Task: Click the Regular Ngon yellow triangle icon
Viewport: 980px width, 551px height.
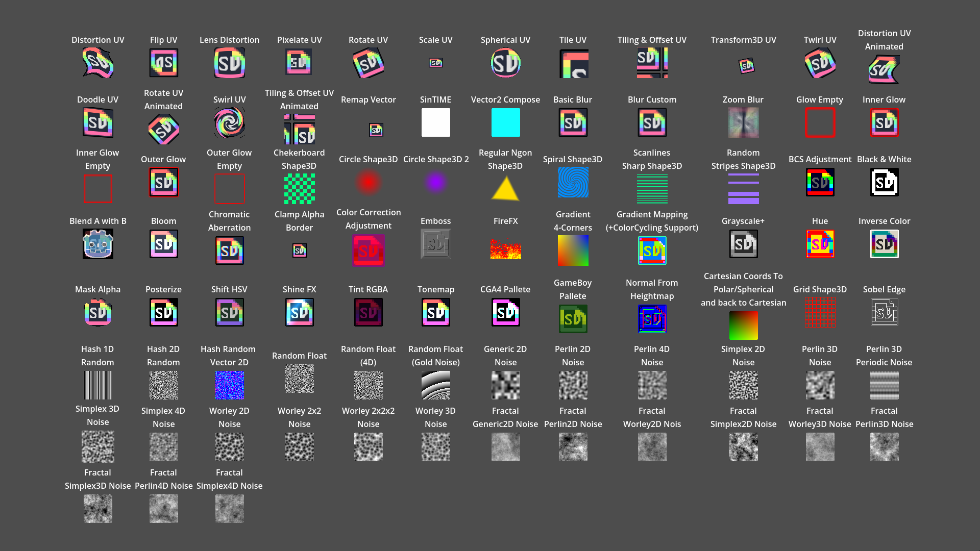Action: tap(505, 188)
